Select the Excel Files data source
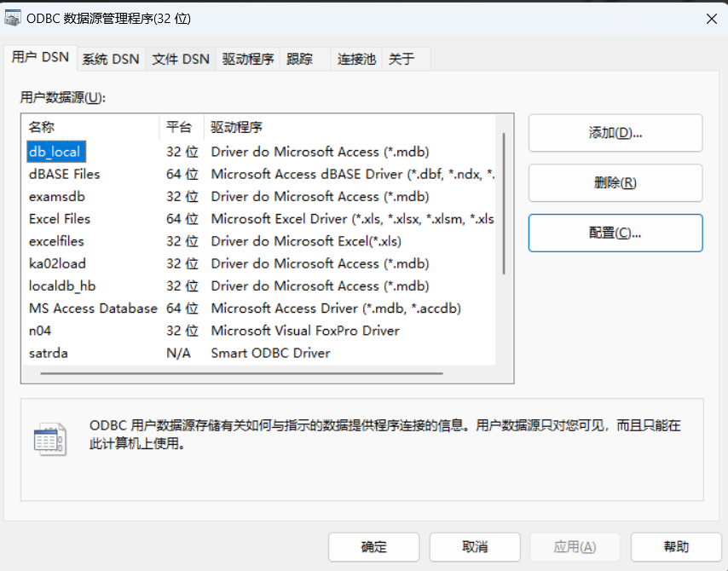 tap(60, 219)
